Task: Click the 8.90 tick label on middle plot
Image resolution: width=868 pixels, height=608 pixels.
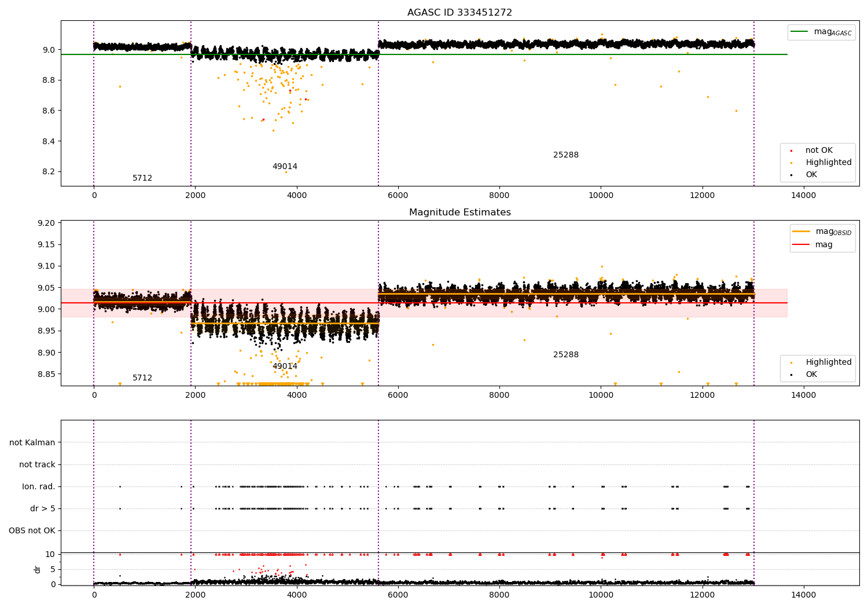Action: point(46,353)
